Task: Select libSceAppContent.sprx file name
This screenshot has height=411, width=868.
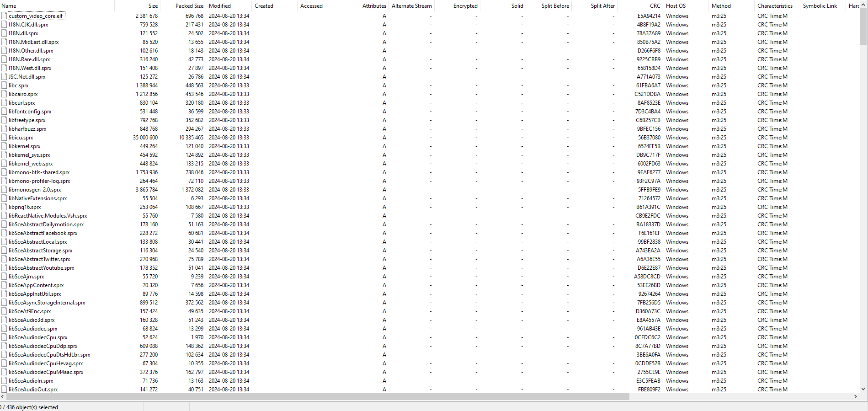Action: pyautogui.click(x=36, y=285)
